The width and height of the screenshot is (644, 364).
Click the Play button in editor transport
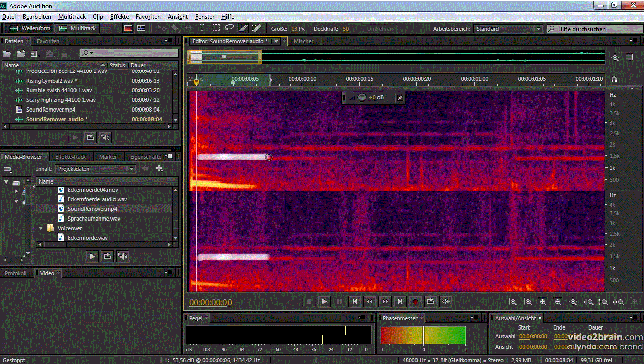[x=324, y=301]
